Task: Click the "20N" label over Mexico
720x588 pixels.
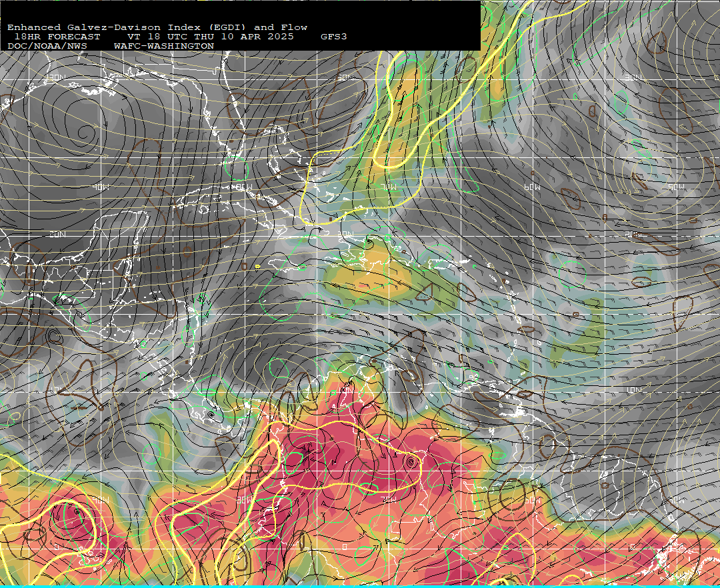Action: [57, 234]
